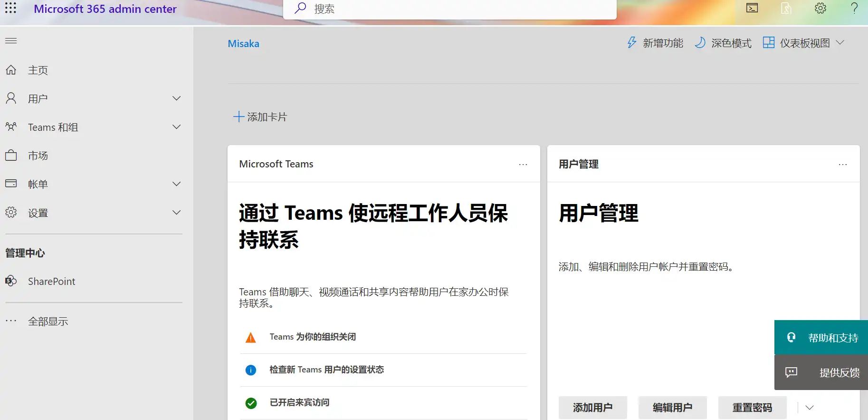The image size is (868, 420).
Task: Expand the 帐单 navigation section
Action: [x=177, y=184]
